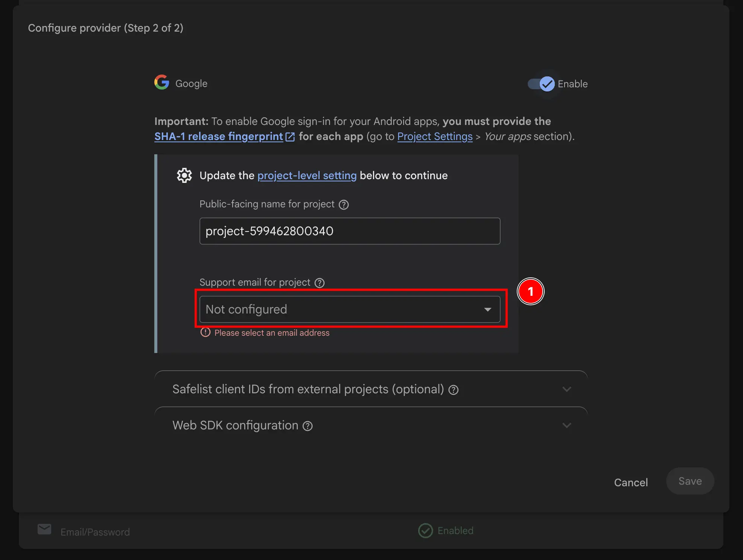
Task: Open help for Web SDK configuration
Action: (x=308, y=425)
